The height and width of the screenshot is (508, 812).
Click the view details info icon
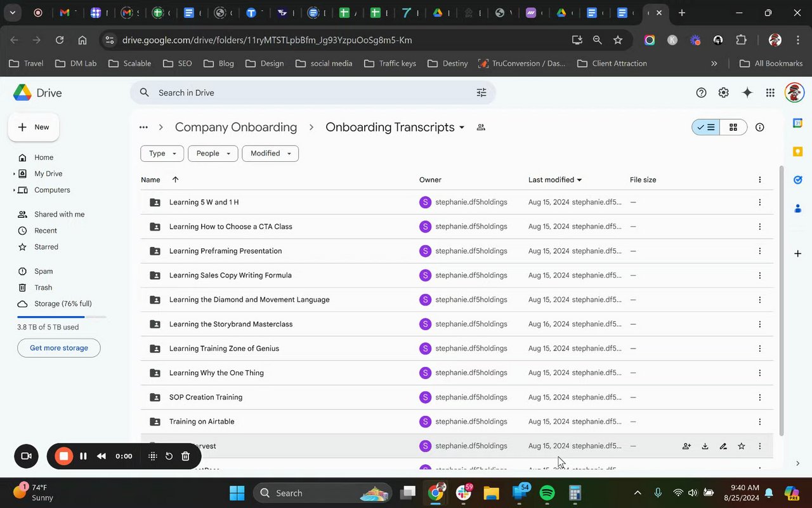759,127
